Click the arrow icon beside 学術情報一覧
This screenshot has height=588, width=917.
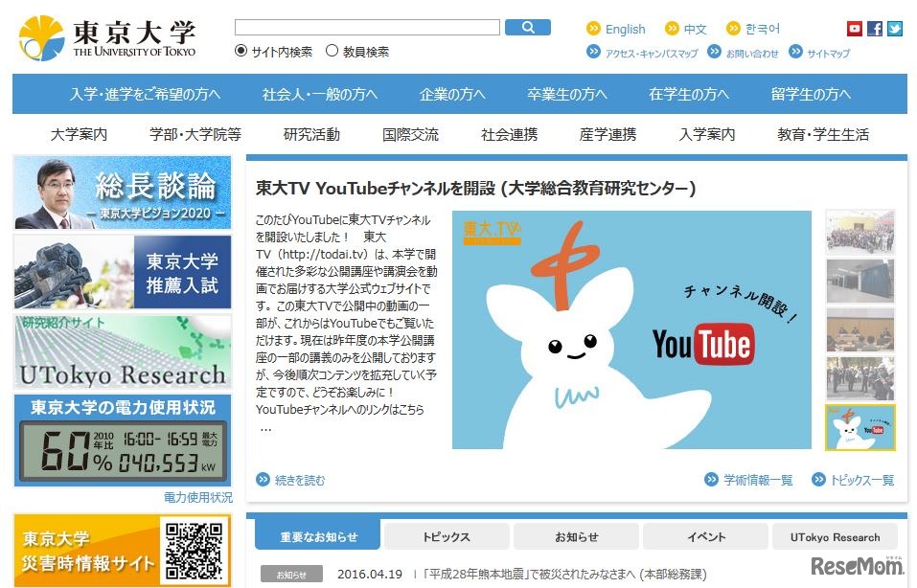coord(711,479)
